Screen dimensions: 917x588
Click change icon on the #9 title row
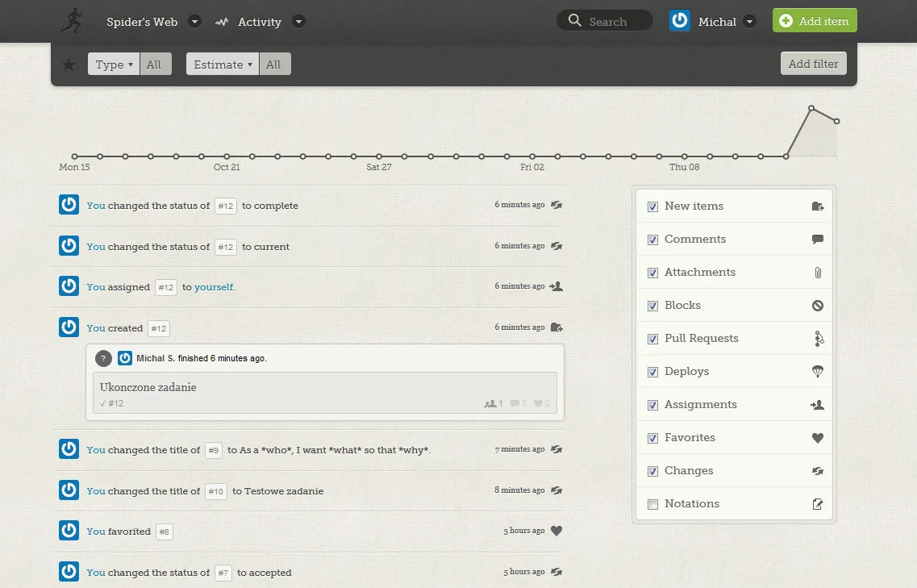pyautogui.click(x=556, y=449)
